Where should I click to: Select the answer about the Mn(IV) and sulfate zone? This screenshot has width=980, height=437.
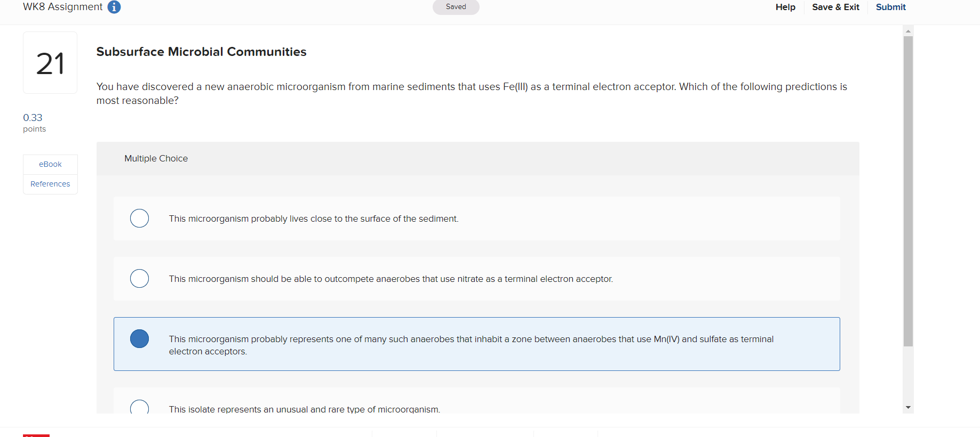[139, 338]
